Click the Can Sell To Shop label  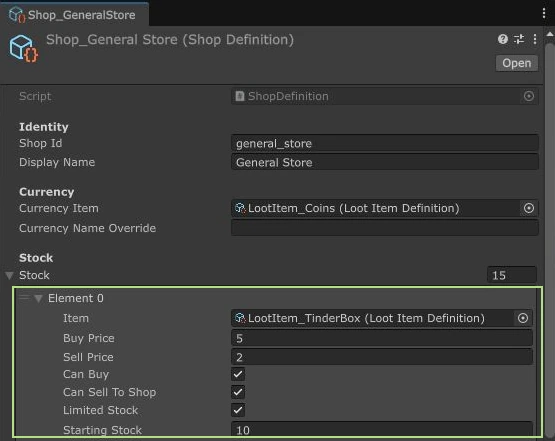[x=110, y=392]
